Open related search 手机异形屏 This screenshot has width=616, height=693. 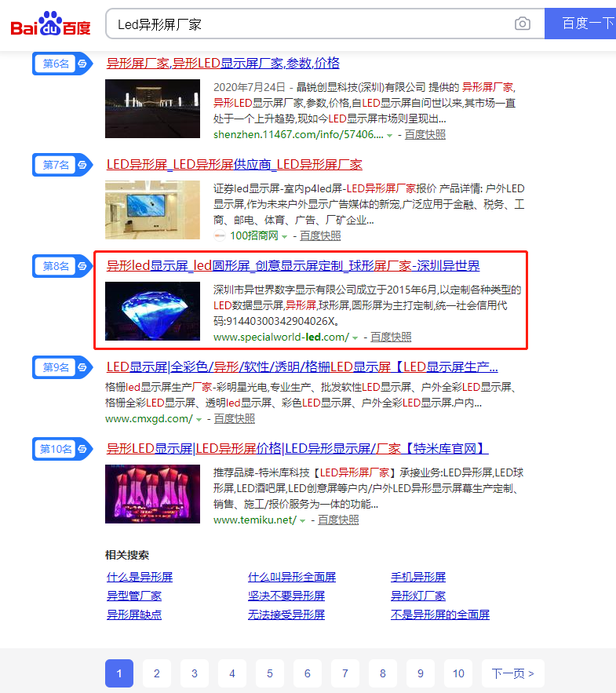(418, 577)
